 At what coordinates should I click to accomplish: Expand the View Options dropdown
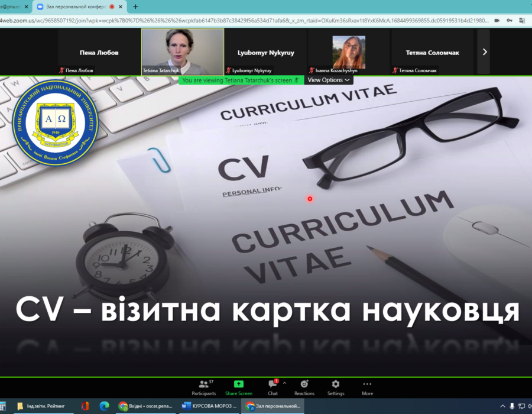point(329,80)
